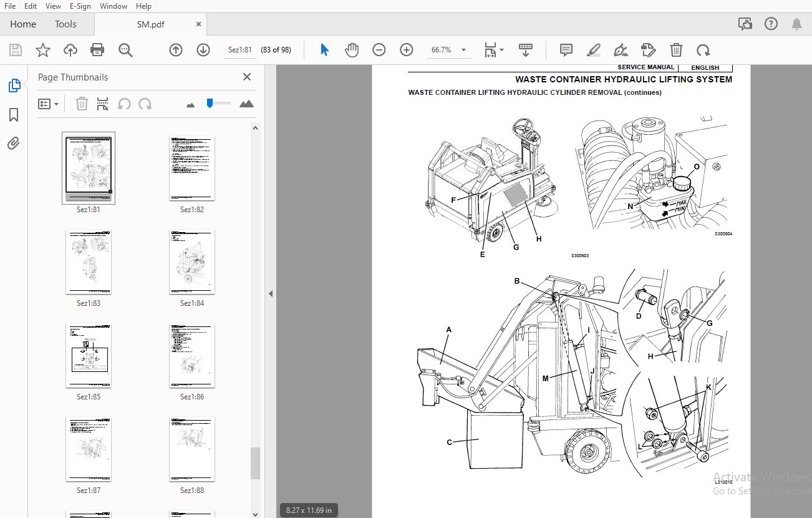Select page thumbnail Sez1:86

[x=192, y=355]
